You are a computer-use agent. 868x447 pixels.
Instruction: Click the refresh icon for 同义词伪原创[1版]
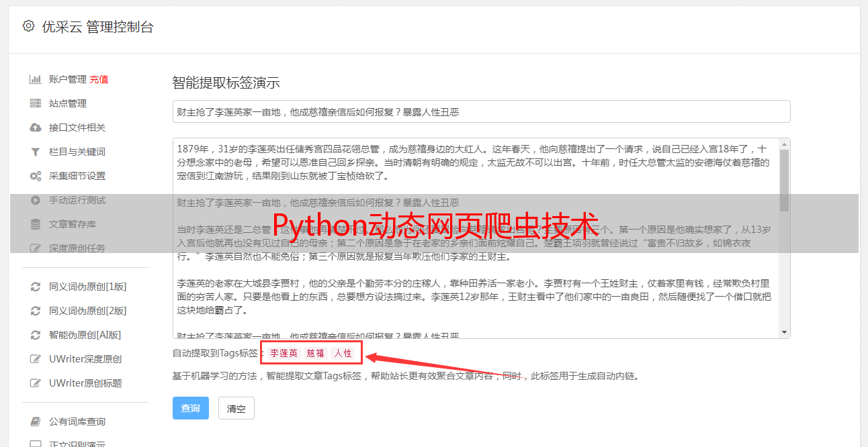[36, 287]
